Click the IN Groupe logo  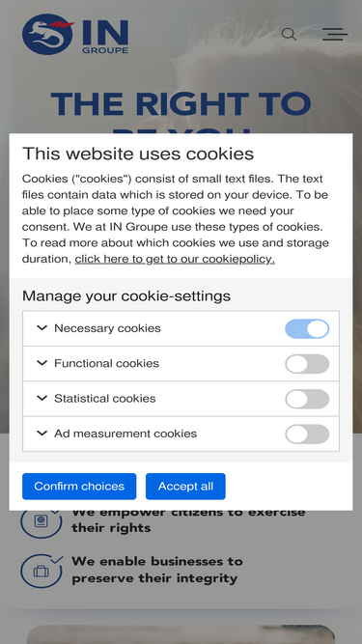pos(75,34)
